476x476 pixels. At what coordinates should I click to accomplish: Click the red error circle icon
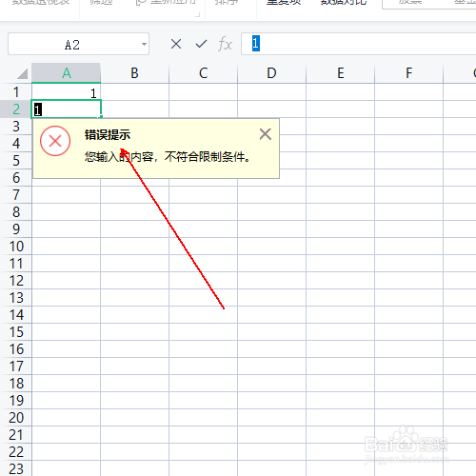coord(55,141)
